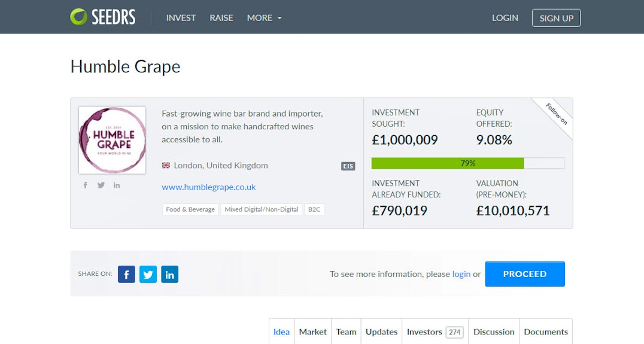Click the 9.08% equity offered value

(494, 140)
